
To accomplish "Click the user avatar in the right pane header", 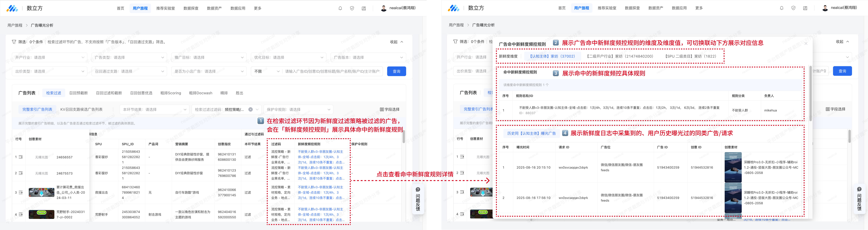I will [825, 8].
